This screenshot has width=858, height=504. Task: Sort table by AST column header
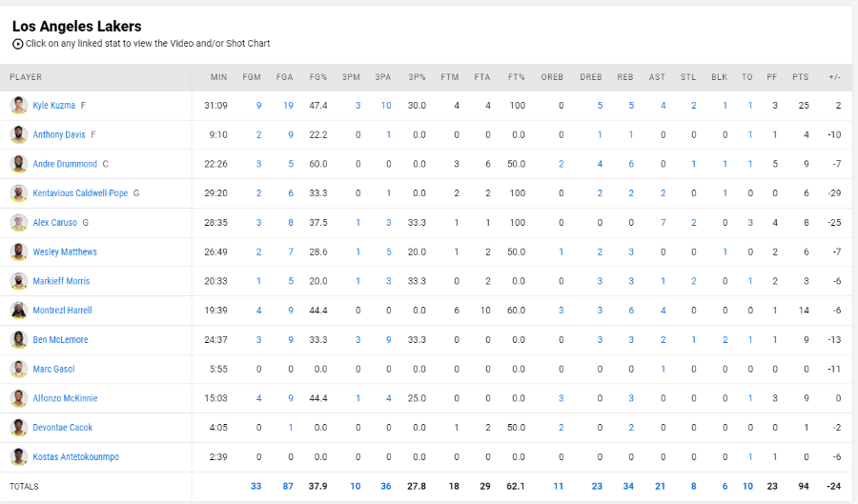pos(657,77)
